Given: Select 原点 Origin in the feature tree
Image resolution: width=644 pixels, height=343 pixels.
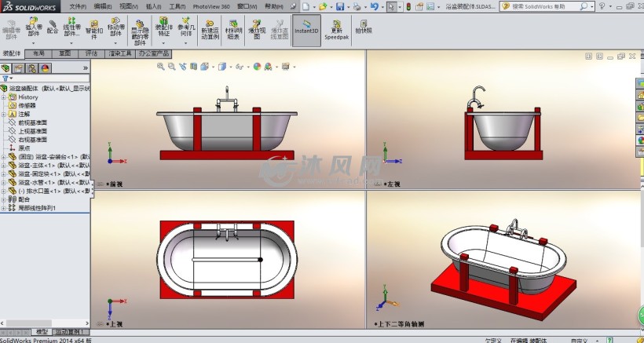Looking at the screenshot, I should tap(24, 148).
